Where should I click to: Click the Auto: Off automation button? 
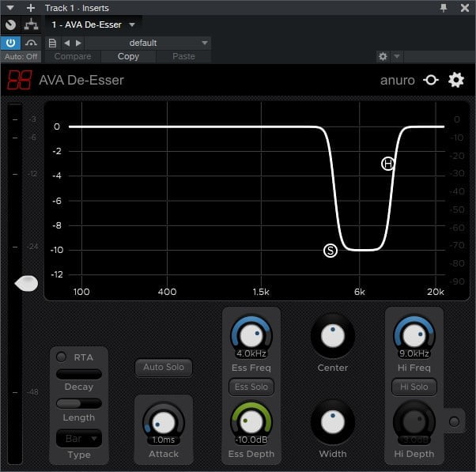21,56
